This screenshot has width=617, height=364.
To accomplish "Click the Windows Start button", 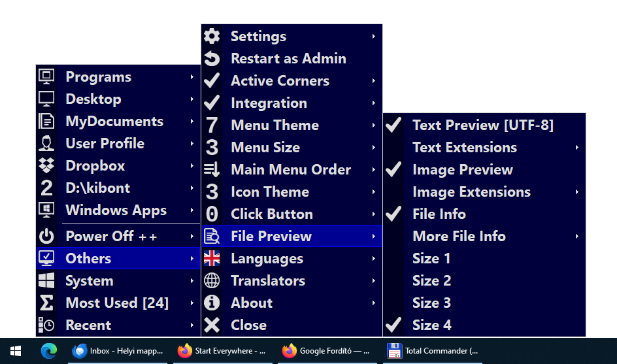I will (x=16, y=351).
